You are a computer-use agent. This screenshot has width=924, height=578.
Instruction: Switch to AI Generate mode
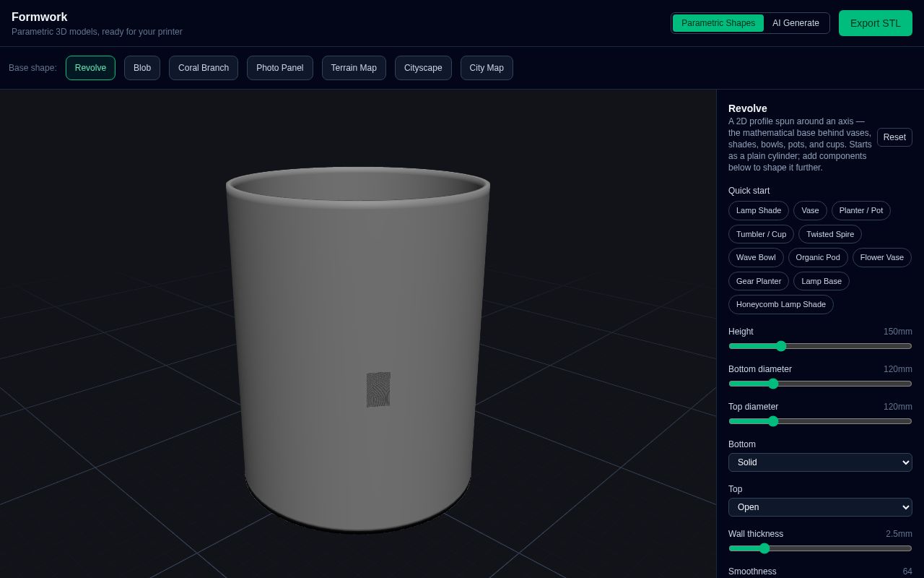[x=796, y=23]
